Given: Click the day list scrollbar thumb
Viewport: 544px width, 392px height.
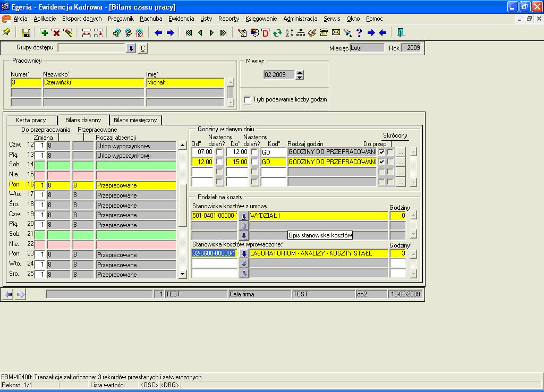Looking at the screenshot, I should click(x=183, y=206).
